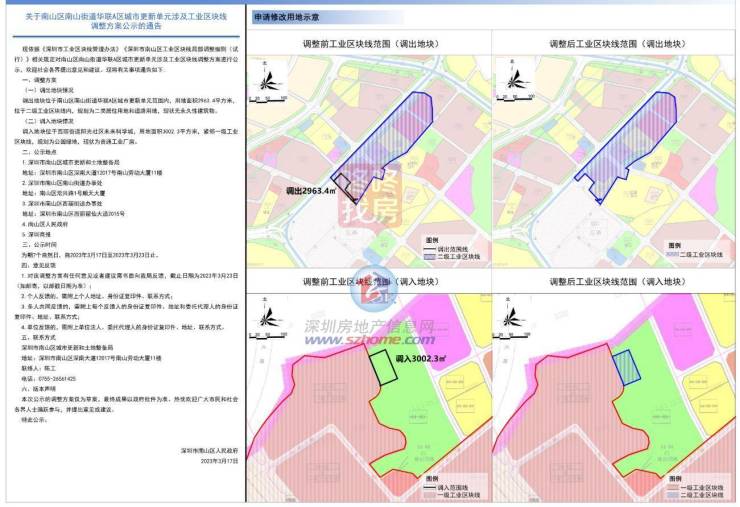Click subheading （二）调入地块情况
The image size is (740, 507).
[x=48, y=121]
